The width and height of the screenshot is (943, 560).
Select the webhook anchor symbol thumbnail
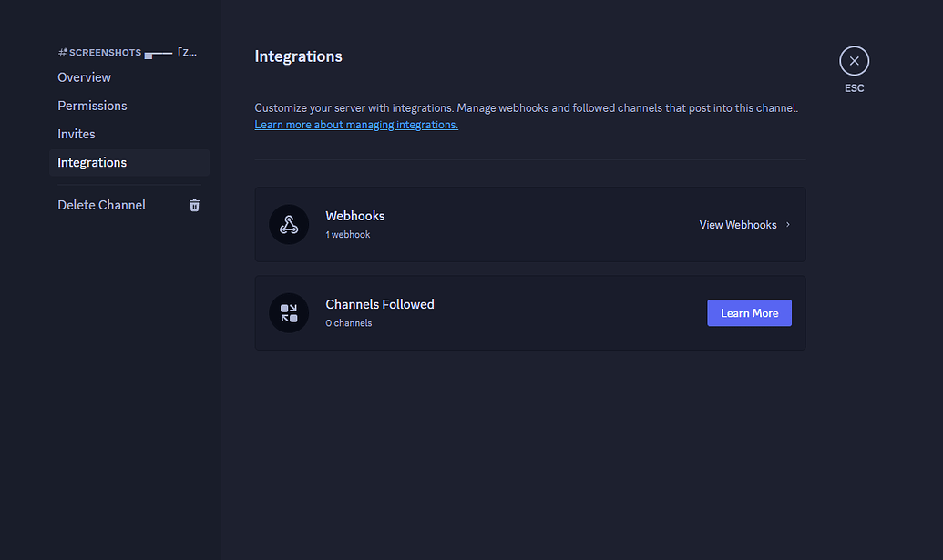289,224
